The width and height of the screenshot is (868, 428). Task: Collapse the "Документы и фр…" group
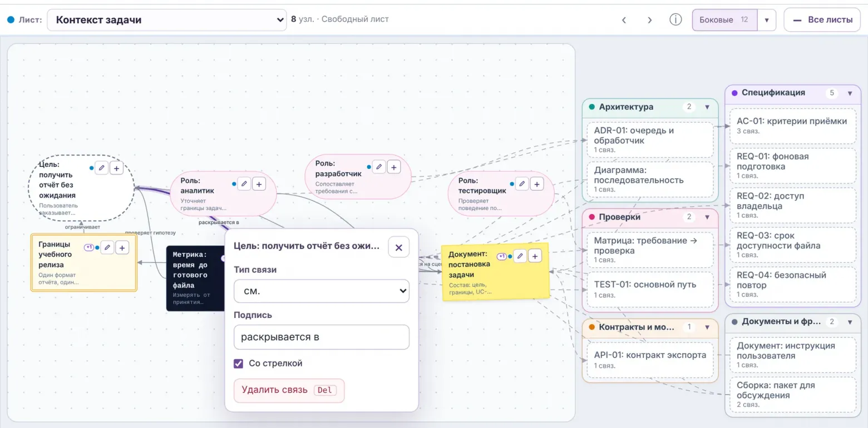(850, 322)
